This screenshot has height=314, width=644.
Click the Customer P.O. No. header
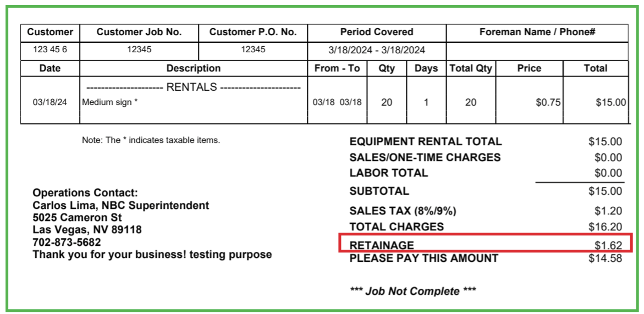click(x=253, y=32)
